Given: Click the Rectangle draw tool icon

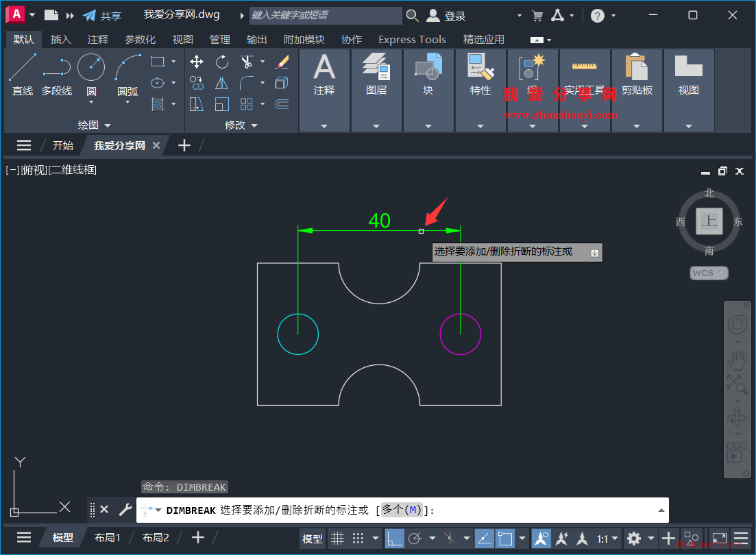Looking at the screenshot, I should click(158, 62).
